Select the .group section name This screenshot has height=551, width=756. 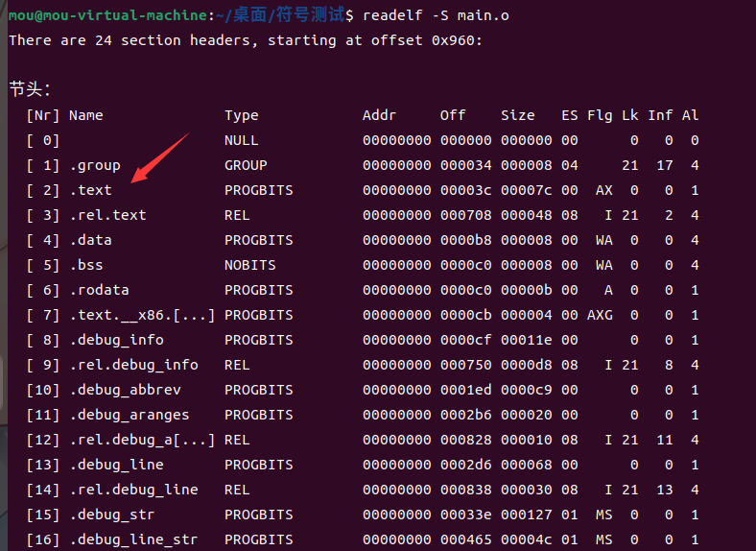coord(94,165)
